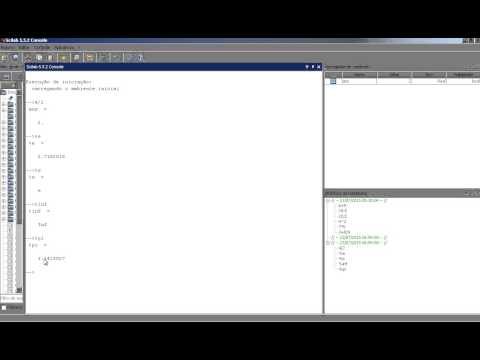Click the file browser filter field
This screenshot has height=360, width=480.
tap(12, 298)
